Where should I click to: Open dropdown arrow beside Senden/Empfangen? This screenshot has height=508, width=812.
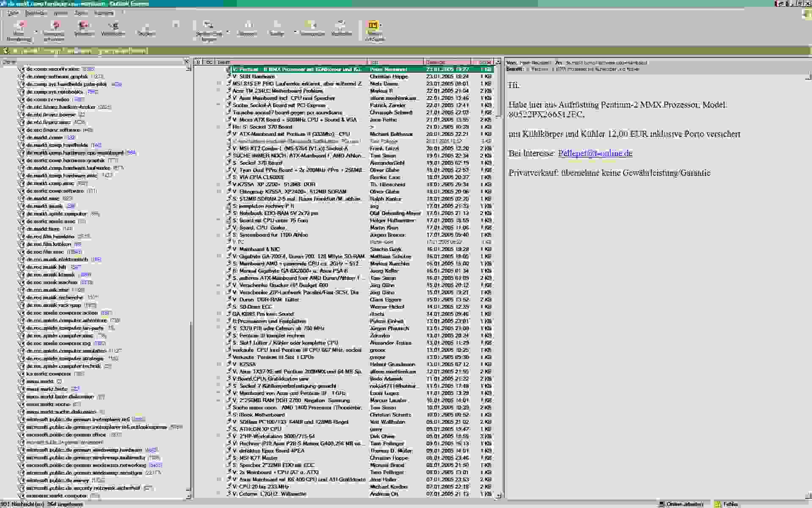tap(228, 32)
